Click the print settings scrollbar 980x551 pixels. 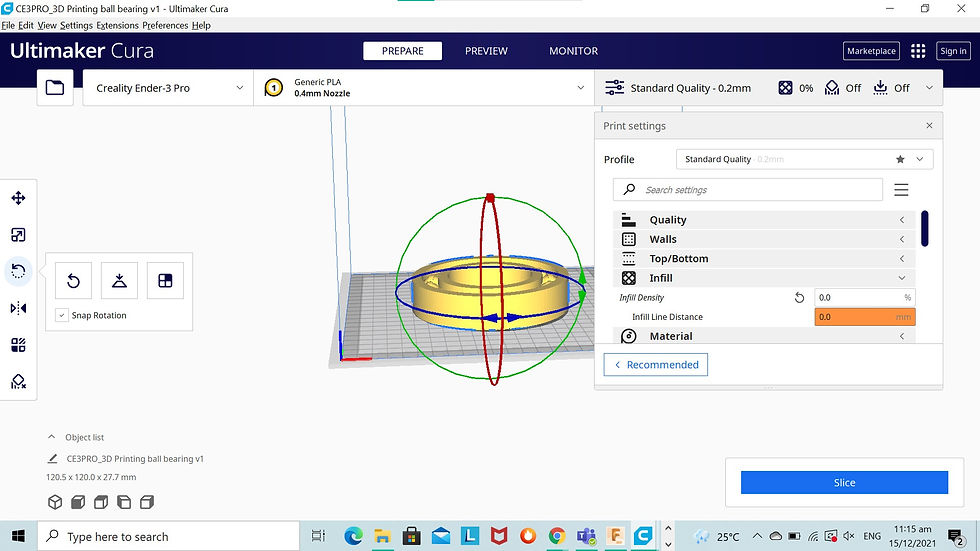[924, 229]
